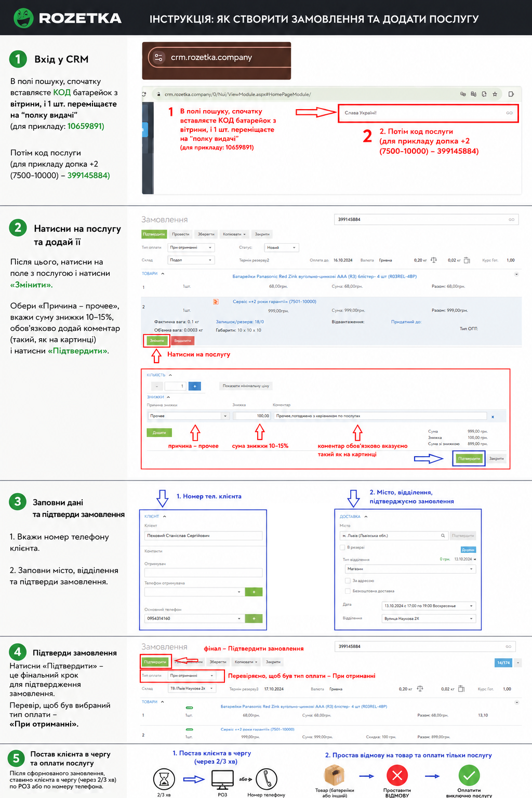Tick the За адресою checkbox

point(348,580)
